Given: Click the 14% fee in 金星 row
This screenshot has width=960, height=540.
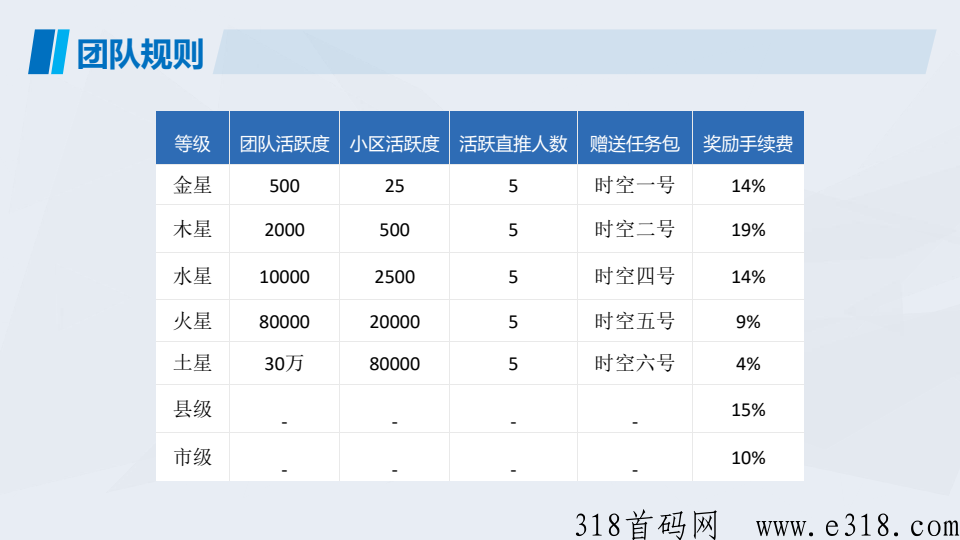Looking at the screenshot, I should point(748,186).
